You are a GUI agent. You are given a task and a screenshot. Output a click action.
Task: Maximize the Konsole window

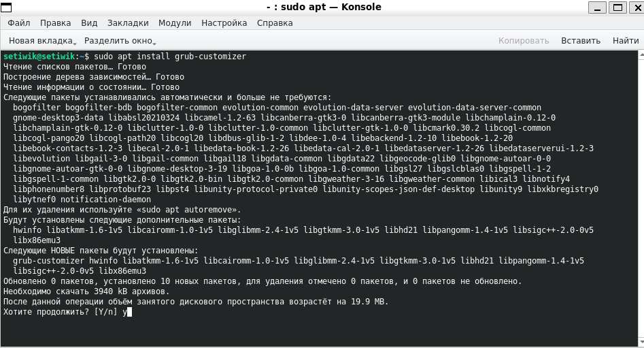click(x=617, y=7)
